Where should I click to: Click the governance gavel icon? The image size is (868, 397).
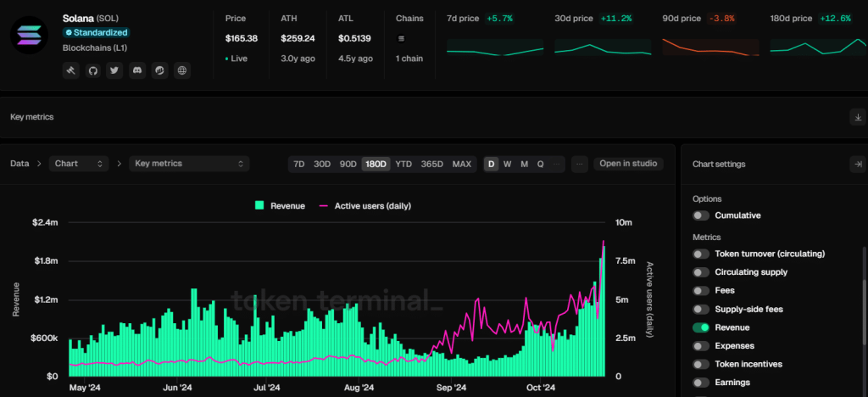70,71
